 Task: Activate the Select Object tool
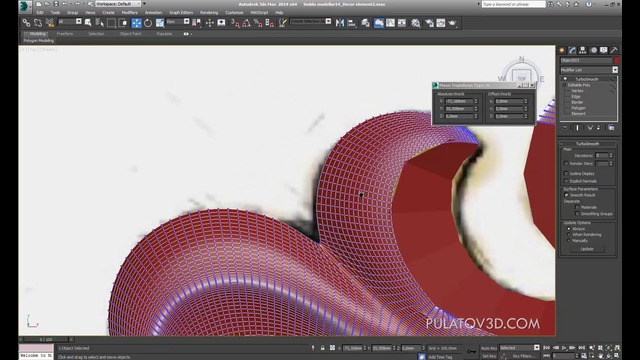pyautogui.click(x=88, y=23)
